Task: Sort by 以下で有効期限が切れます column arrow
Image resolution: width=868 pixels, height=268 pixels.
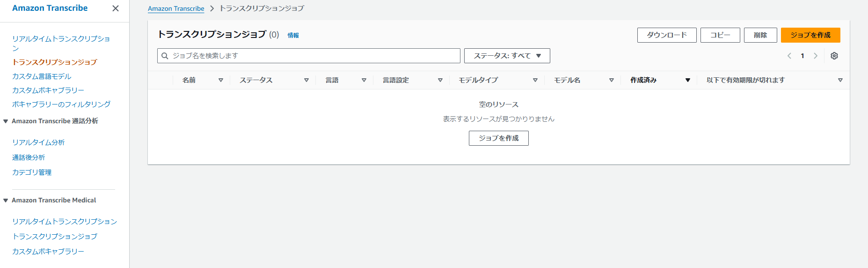Action: 840,80
